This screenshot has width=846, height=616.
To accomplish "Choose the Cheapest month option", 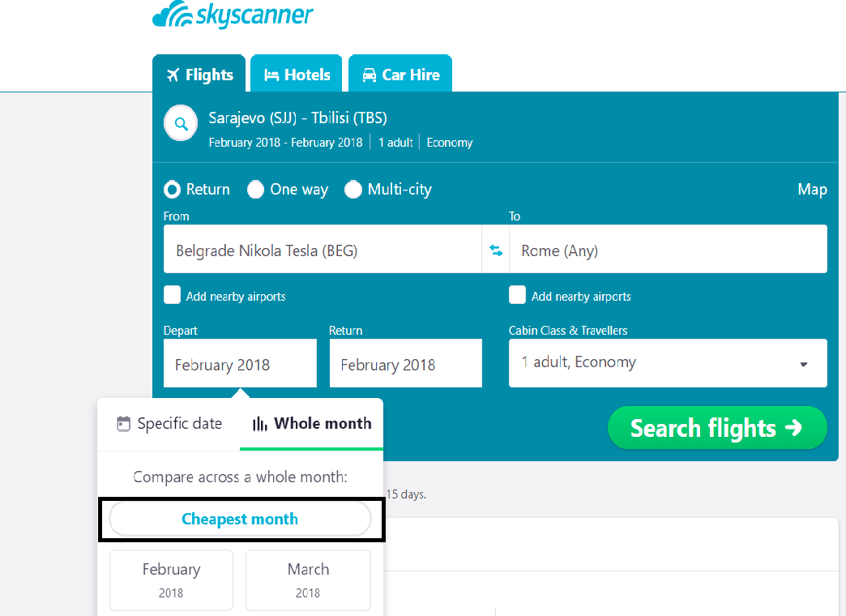I will pyautogui.click(x=240, y=519).
